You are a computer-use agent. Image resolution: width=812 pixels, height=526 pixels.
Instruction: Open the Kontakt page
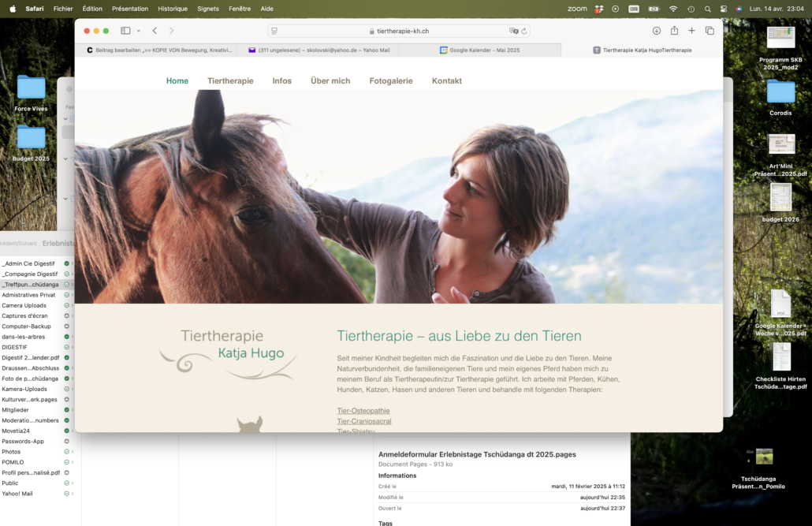coord(446,81)
